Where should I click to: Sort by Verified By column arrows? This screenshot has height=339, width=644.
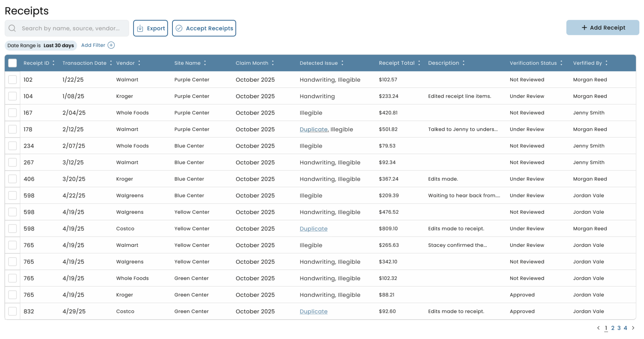pos(607,63)
